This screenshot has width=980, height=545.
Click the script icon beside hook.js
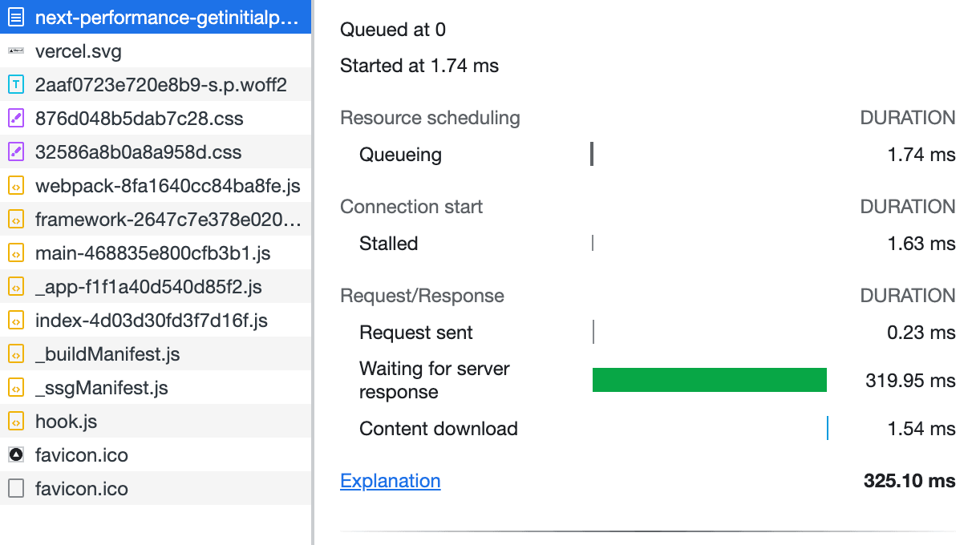tap(16, 422)
